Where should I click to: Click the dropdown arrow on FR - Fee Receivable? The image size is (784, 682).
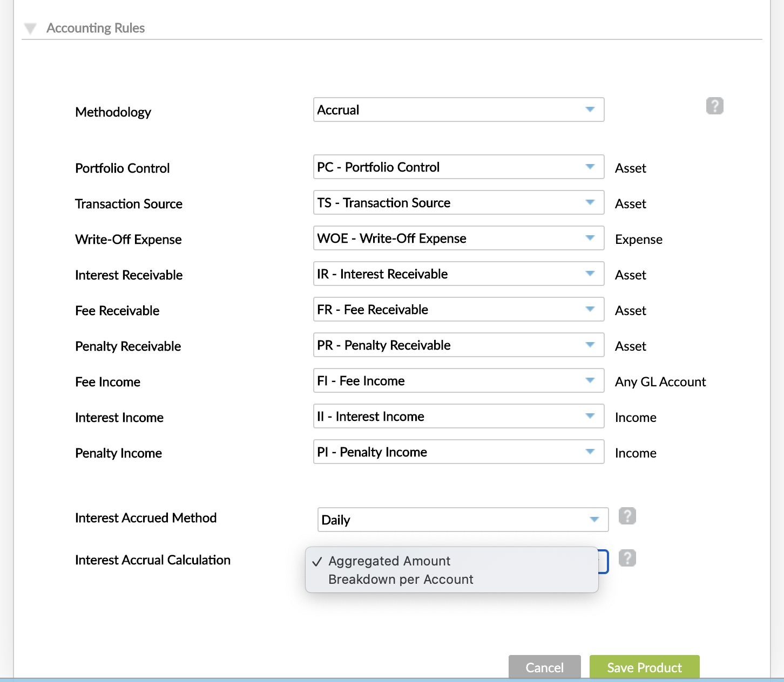590,309
